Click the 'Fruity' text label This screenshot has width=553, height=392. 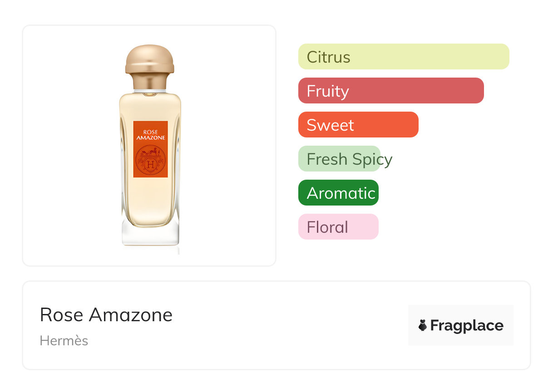pyautogui.click(x=328, y=91)
